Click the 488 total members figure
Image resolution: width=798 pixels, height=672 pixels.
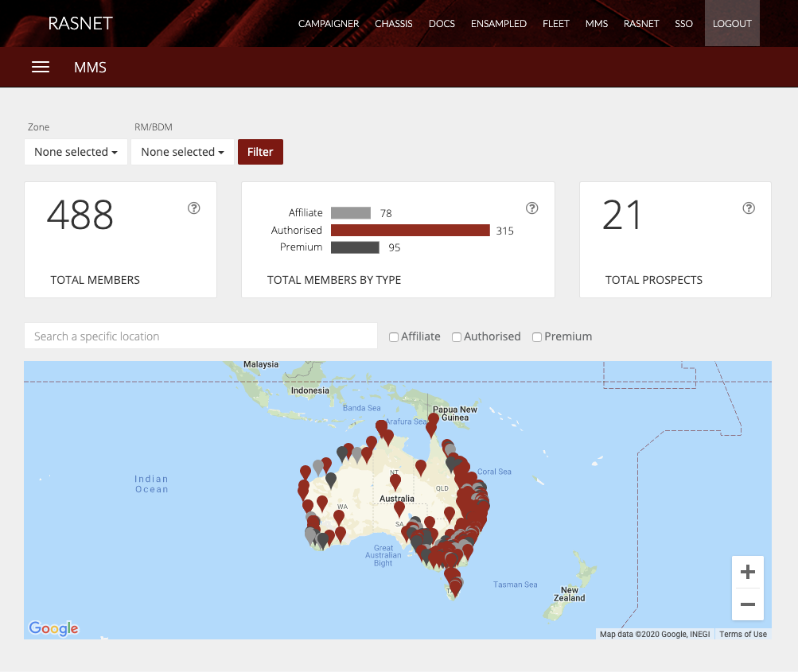coord(80,215)
